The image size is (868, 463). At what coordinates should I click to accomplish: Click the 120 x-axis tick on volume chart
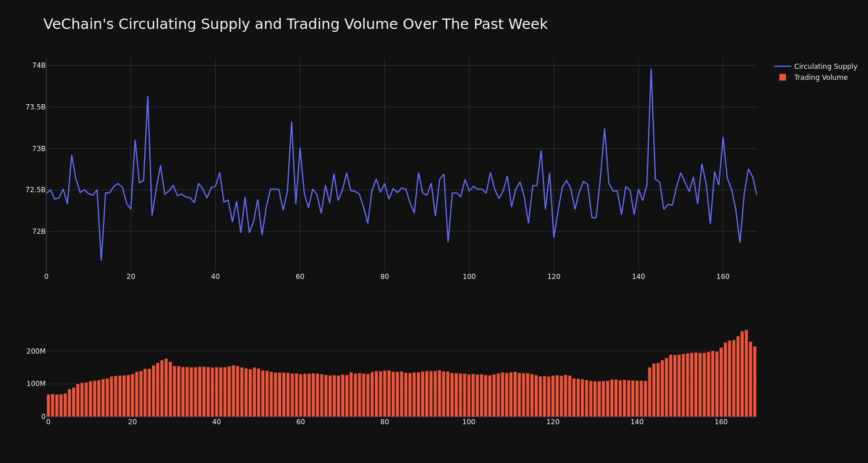pos(553,422)
